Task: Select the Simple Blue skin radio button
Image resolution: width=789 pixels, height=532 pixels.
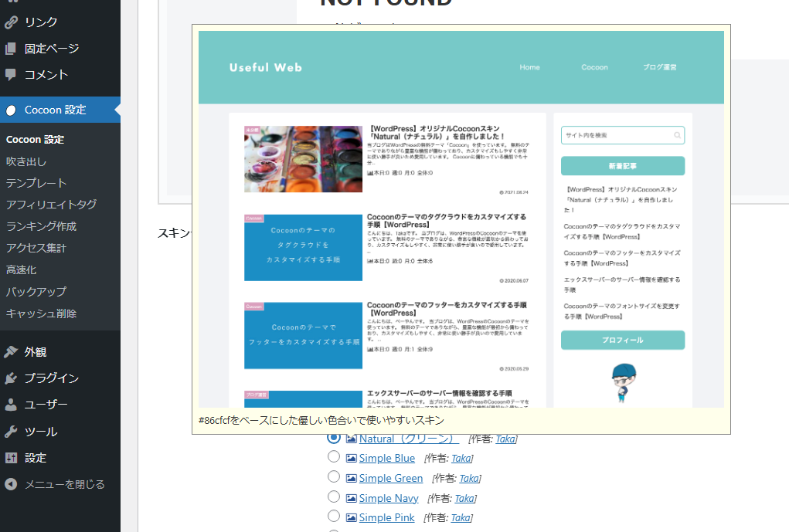Action: pyautogui.click(x=334, y=457)
